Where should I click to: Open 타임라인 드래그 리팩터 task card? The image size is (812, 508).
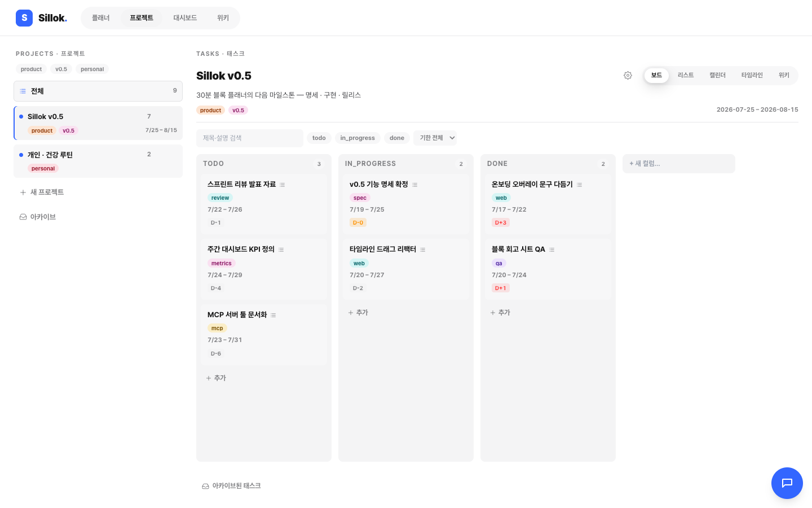pos(406,269)
